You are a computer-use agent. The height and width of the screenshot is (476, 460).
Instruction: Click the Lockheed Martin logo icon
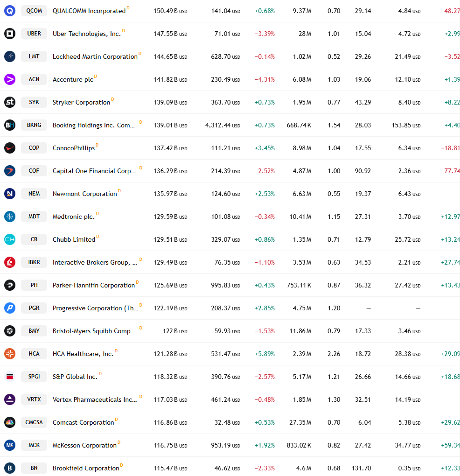click(10, 56)
